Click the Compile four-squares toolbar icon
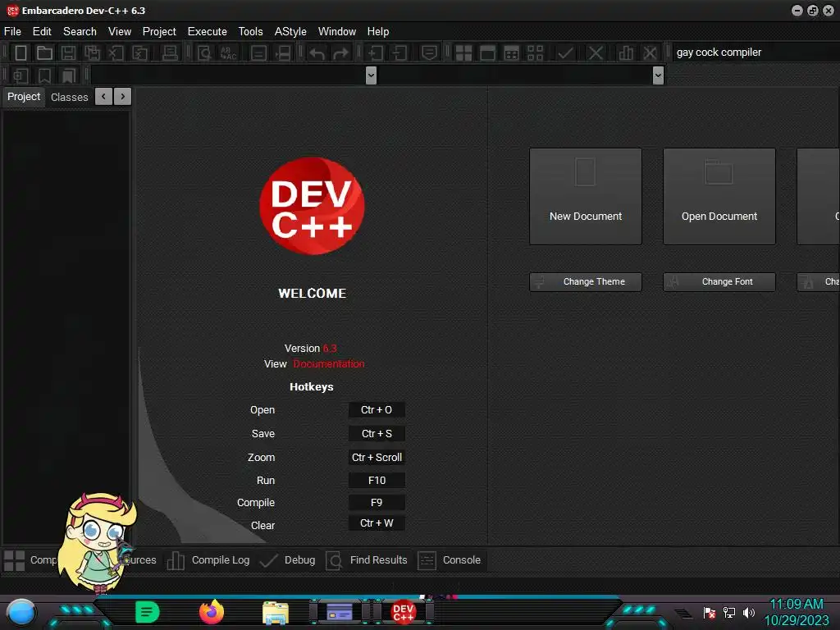 pyautogui.click(x=463, y=52)
